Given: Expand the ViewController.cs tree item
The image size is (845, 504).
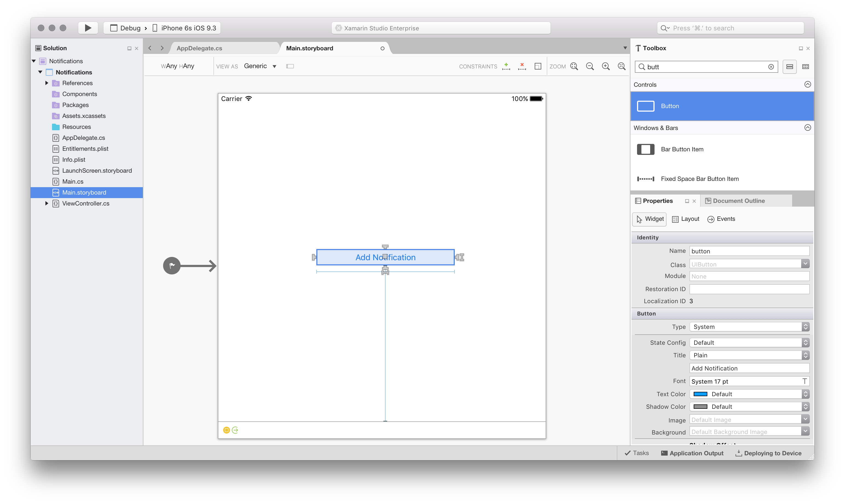Looking at the screenshot, I should pos(47,203).
